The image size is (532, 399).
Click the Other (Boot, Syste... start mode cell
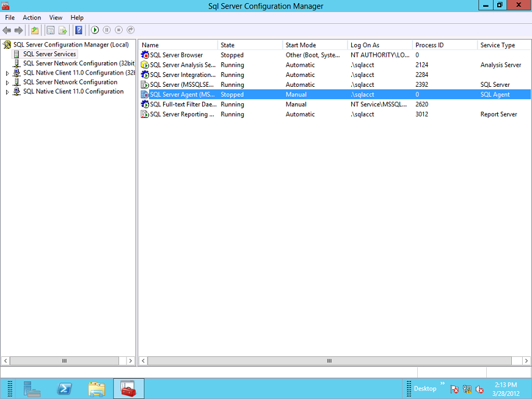pos(313,55)
